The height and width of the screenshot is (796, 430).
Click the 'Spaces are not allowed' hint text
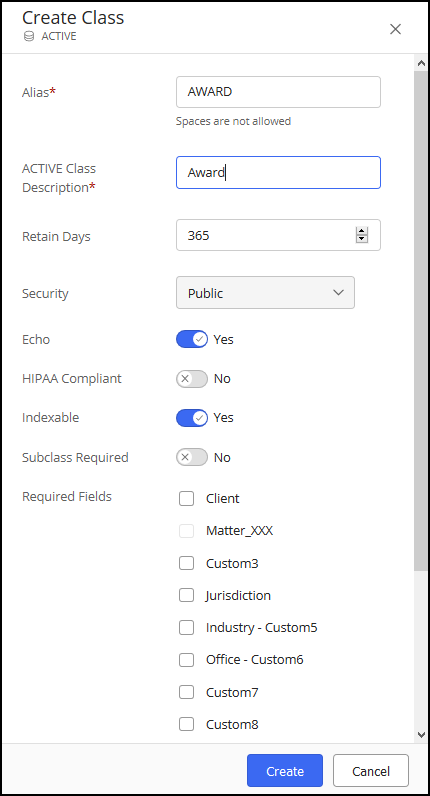(x=234, y=121)
